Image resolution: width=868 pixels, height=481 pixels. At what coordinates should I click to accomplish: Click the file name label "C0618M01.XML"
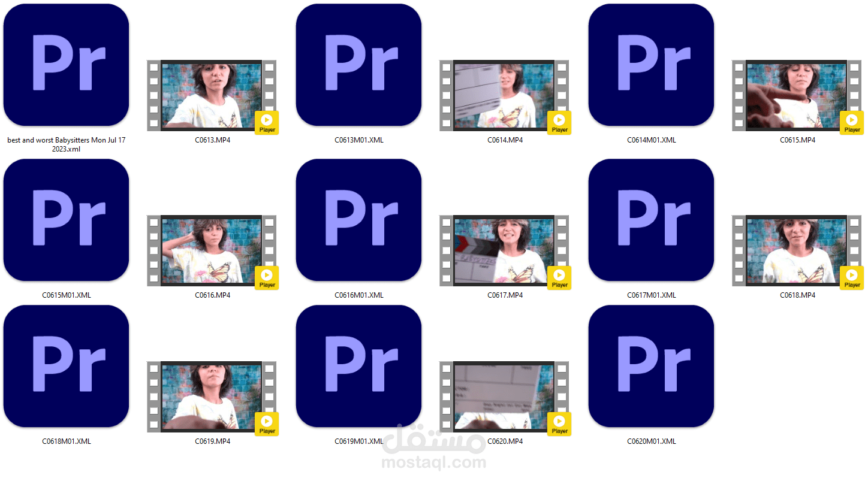67,441
